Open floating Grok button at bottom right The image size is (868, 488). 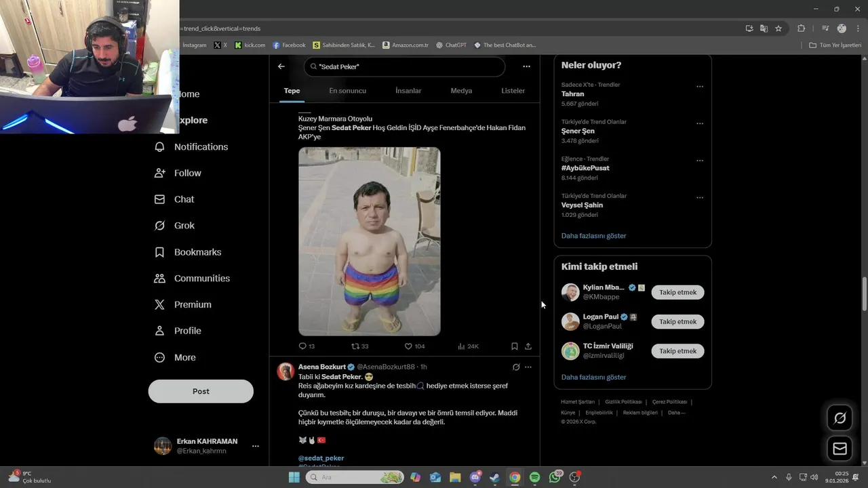pyautogui.click(x=840, y=418)
